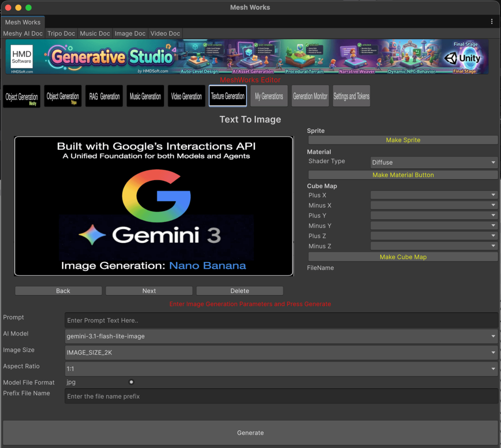
Task: Open the Image Doc link
Action: (130, 33)
